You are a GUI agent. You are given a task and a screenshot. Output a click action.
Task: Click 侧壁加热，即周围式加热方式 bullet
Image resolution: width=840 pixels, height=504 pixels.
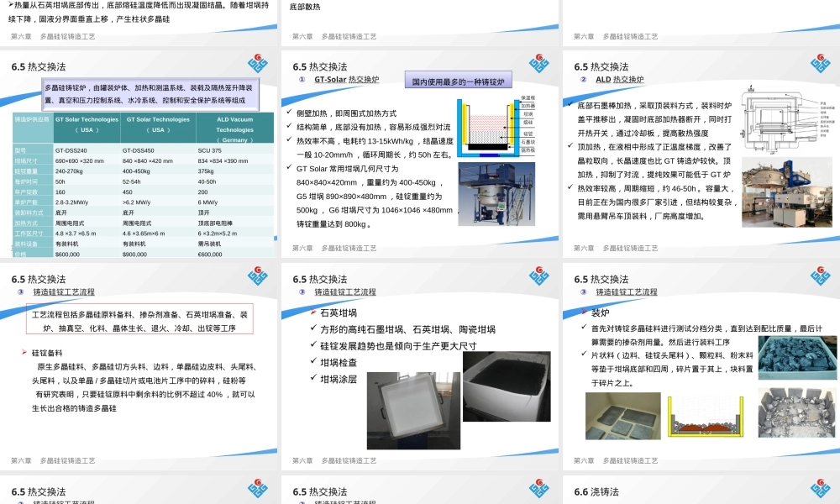[x=347, y=113]
